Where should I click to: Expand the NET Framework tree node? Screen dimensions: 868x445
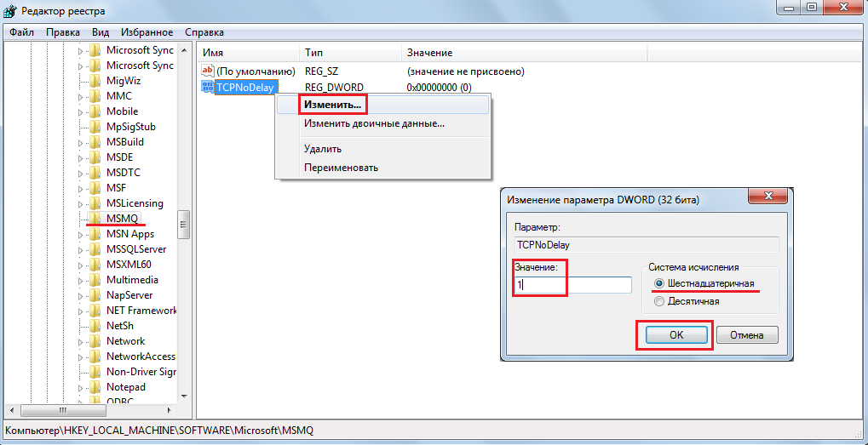point(80,311)
